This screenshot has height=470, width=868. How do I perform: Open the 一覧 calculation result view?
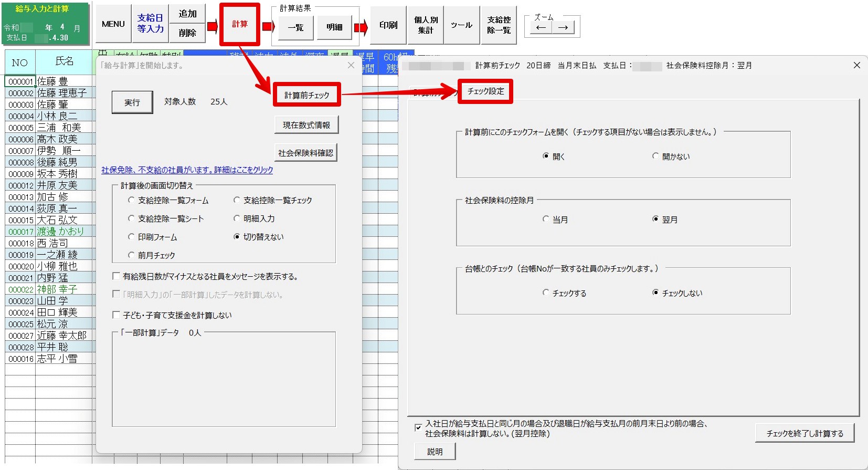click(x=295, y=28)
